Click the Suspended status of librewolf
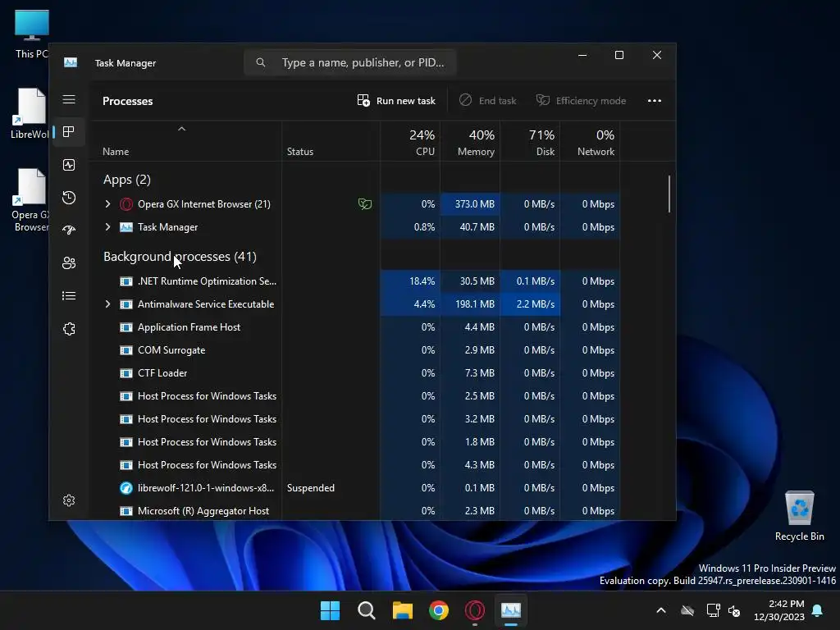The height and width of the screenshot is (630, 840). click(x=311, y=488)
